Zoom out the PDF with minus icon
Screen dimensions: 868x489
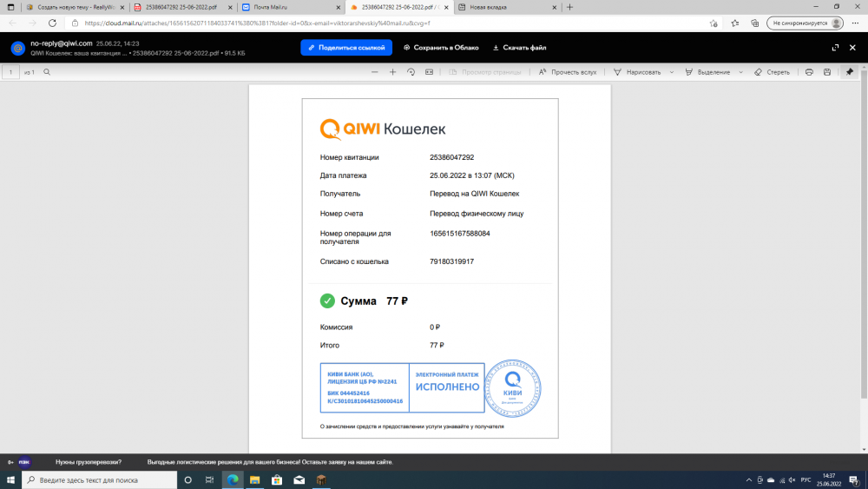(375, 72)
